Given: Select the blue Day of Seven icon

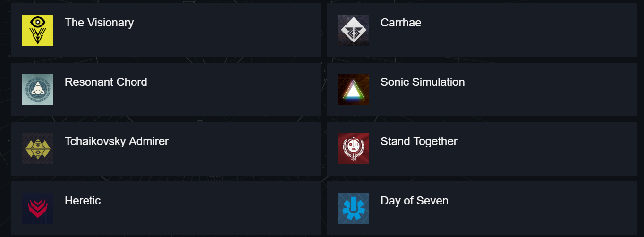Looking at the screenshot, I should [x=354, y=208].
